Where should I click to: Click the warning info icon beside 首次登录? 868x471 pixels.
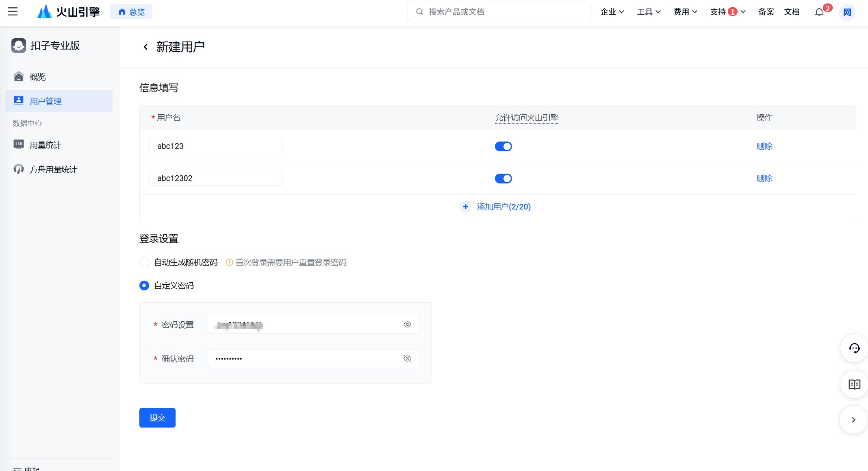point(229,262)
